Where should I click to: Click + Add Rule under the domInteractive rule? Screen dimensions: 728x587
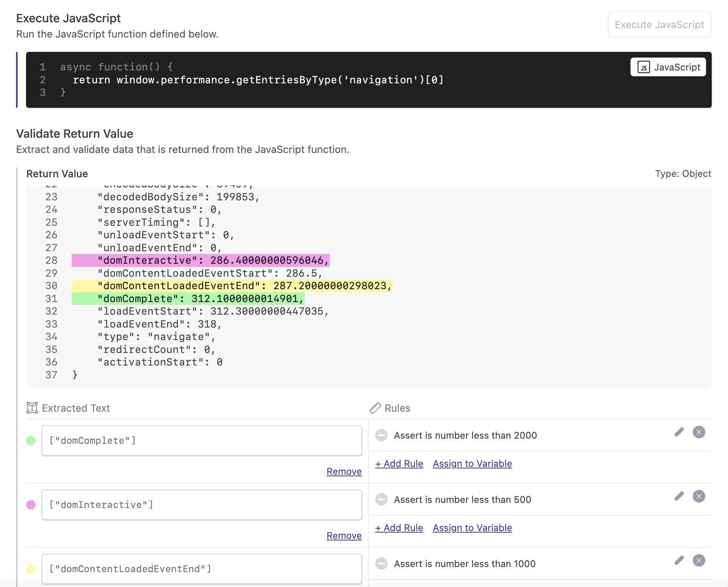(399, 528)
